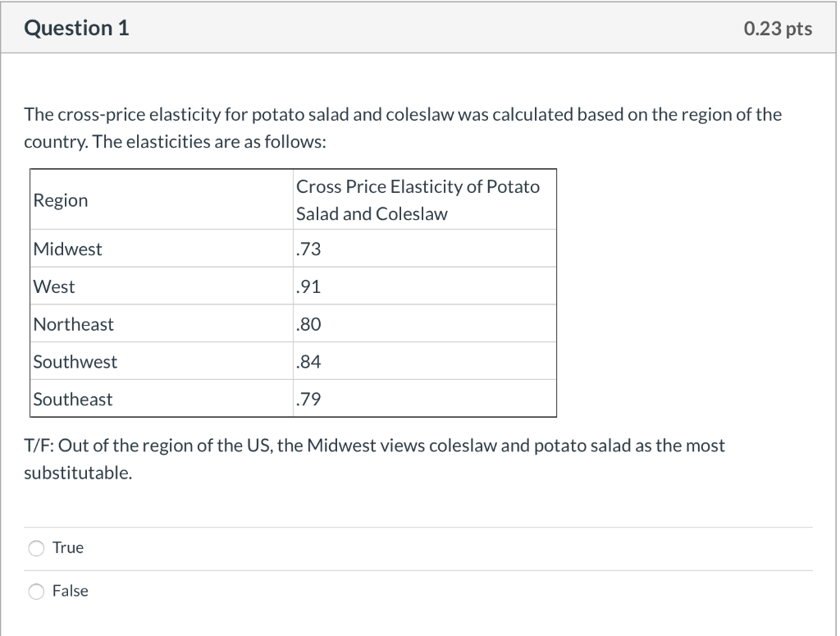The height and width of the screenshot is (636, 840).
Task: Click the True answer label text
Action: 68,547
